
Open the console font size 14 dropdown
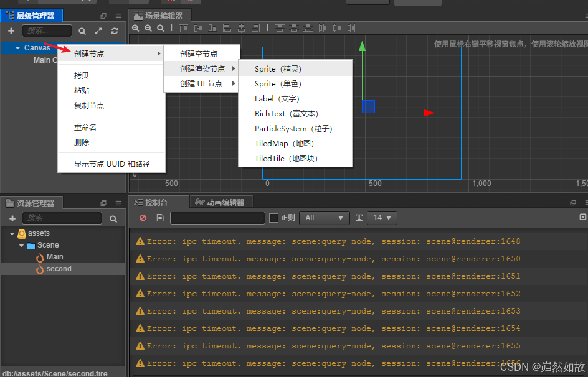(382, 218)
